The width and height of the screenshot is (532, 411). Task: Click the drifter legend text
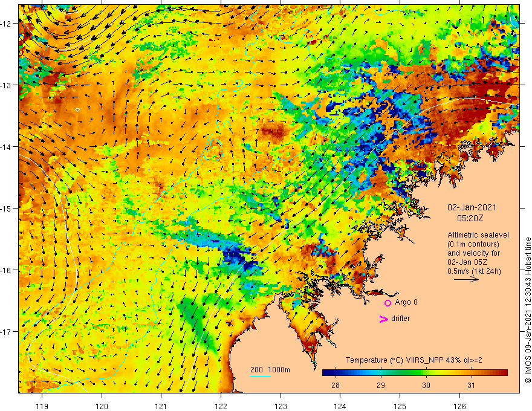tap(400, 319)
